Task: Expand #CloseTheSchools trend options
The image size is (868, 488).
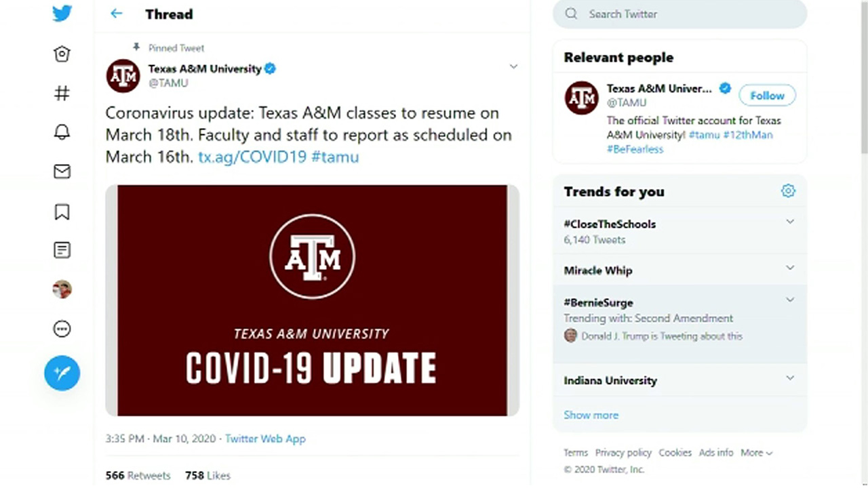Action: click(790, 222)
